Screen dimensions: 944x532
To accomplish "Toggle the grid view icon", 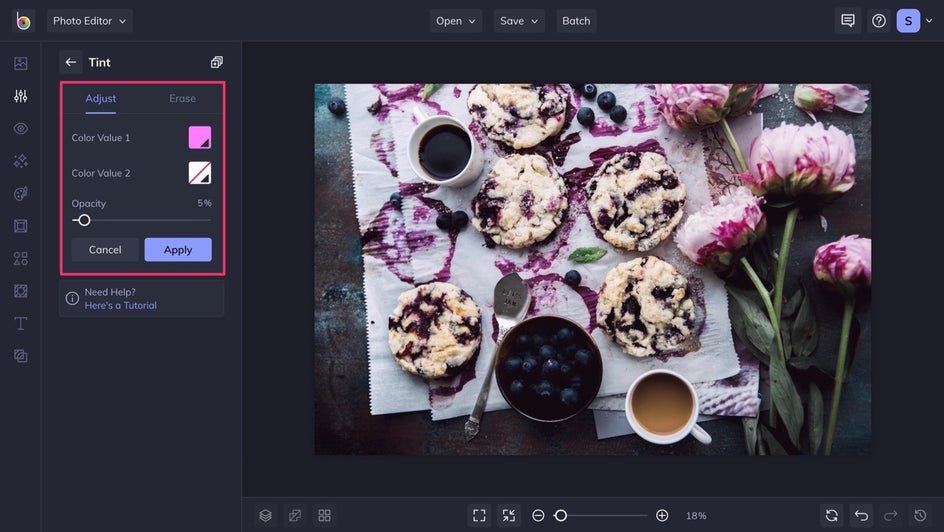I will (x=324, y=515).
